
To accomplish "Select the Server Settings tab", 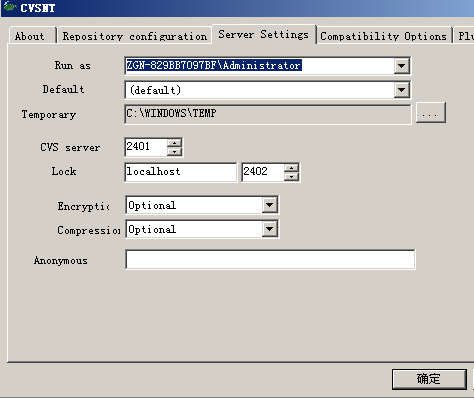I will 264,34.
